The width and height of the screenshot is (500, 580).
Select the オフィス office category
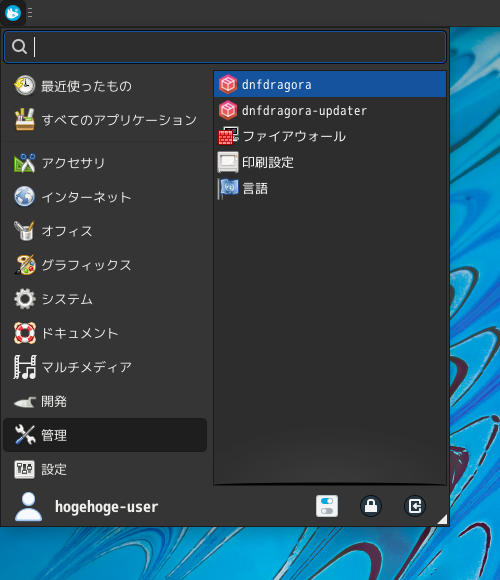[x=105, y=231]
